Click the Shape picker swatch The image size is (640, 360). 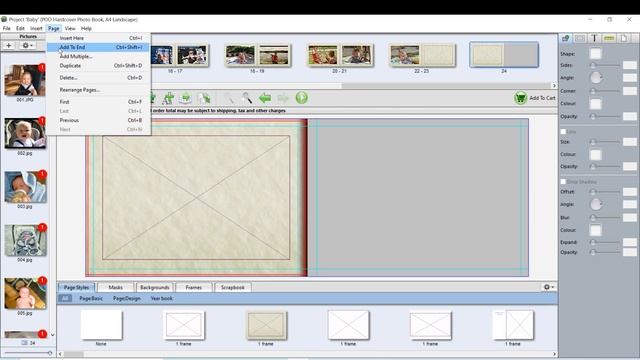pyautogui.click(x=595, y=53)
